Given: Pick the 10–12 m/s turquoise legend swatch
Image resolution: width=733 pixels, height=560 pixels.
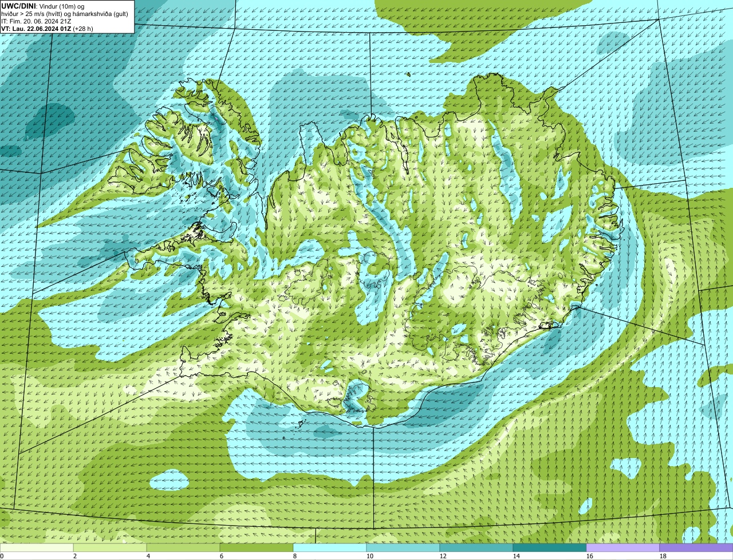Looking at the screenshot, I should pyautogui.click(x=403, y=547).
